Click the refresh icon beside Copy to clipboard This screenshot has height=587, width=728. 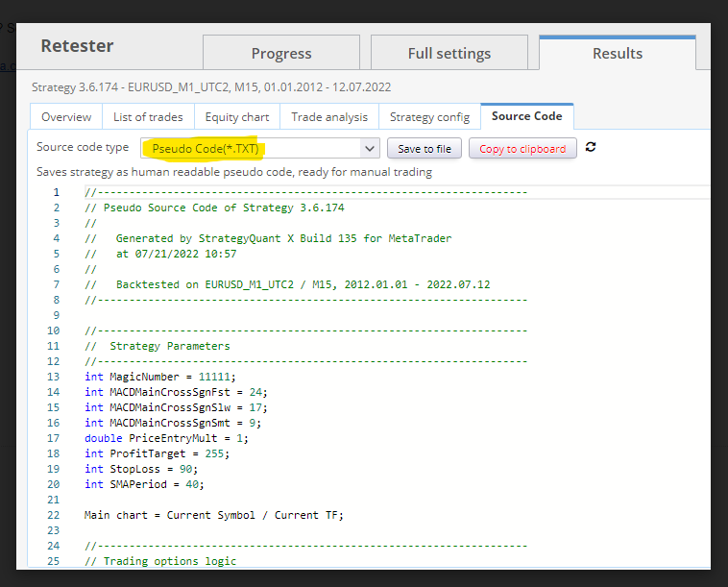coord(591,148)
